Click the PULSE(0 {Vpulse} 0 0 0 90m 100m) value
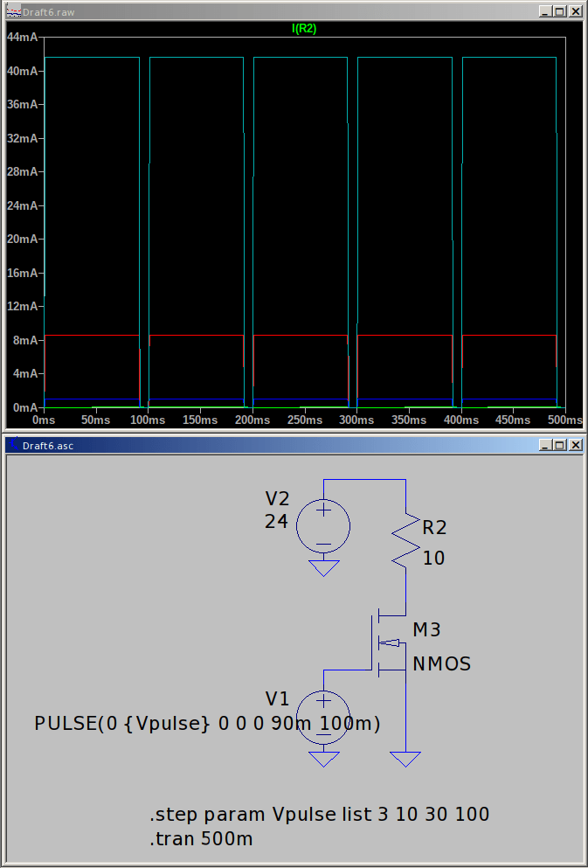This screenshot has height=868, width=588. 207,724
